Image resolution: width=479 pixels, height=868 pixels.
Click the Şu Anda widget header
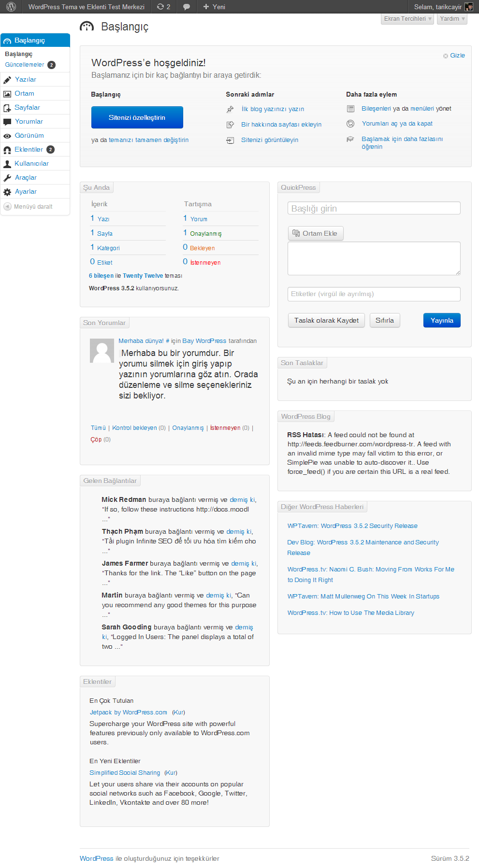pos(97,187)
